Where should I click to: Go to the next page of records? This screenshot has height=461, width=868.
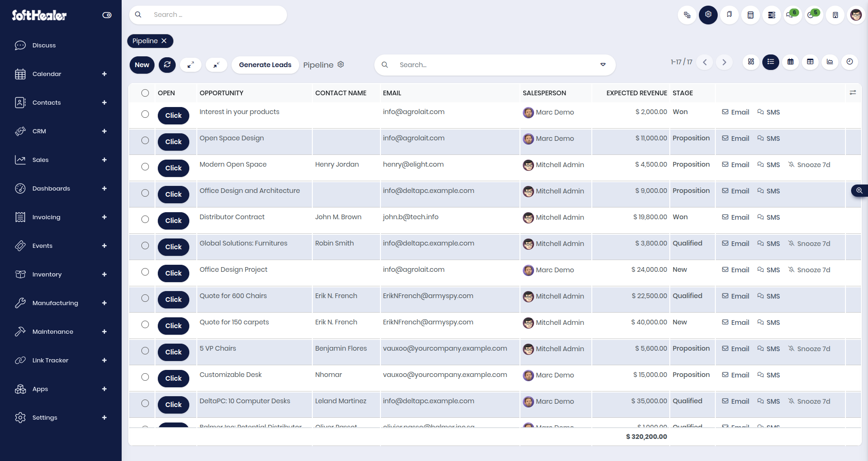[724, 62]
